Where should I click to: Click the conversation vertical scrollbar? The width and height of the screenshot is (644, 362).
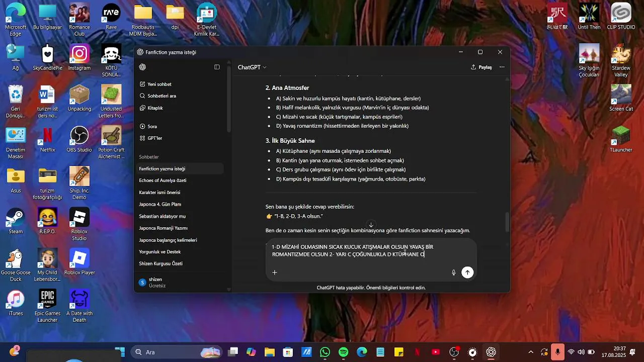507,222
